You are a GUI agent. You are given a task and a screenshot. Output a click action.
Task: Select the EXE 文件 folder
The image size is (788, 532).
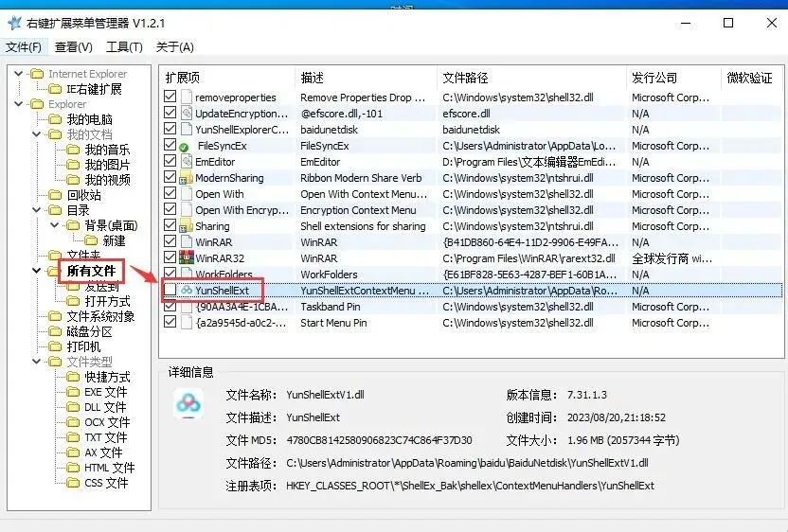105,392
